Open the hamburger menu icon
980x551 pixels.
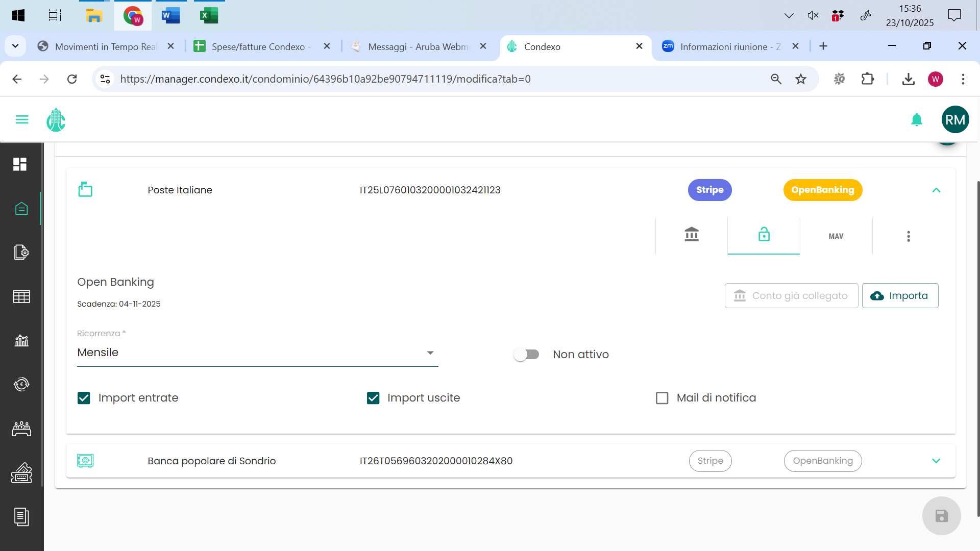[22, 120]
